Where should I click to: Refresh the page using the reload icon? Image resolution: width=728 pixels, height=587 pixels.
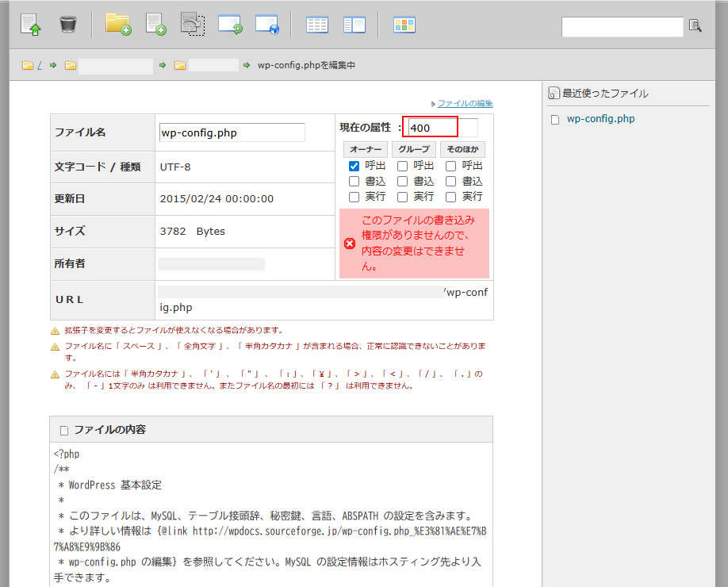point(230,24)
